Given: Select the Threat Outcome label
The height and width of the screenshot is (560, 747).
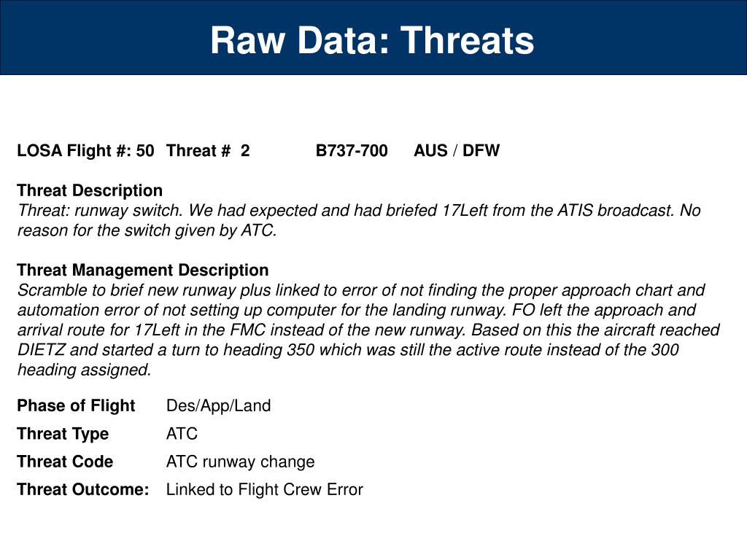Looking at the screenshot, I should (x=83, y=489).
